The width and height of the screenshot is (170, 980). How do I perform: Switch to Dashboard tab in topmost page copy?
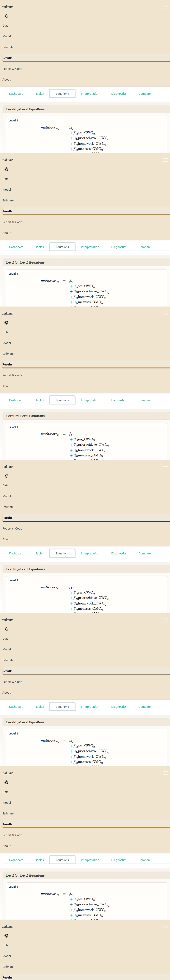[16, 94]
